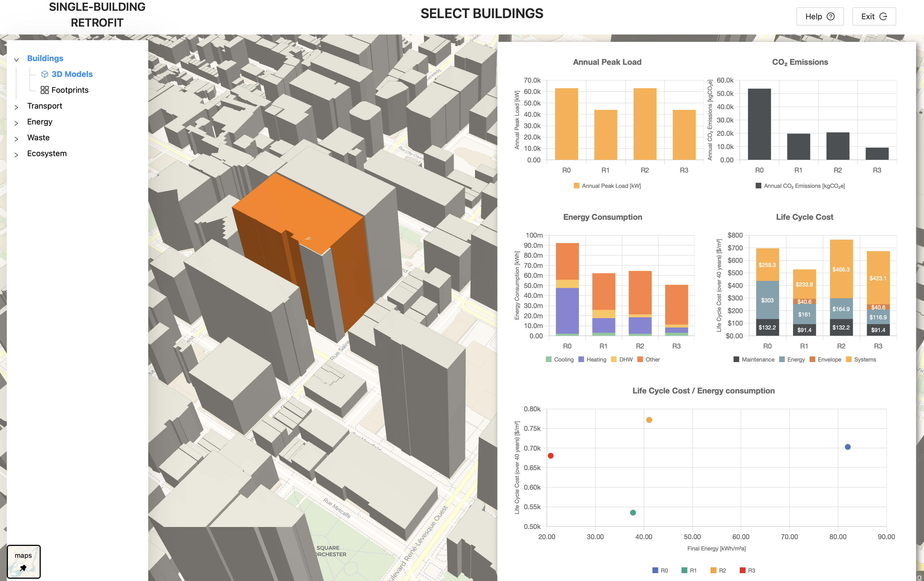Screen dimensions: 924x581
Task: Collapse the Buildings tree node
Action: (16, 59)
